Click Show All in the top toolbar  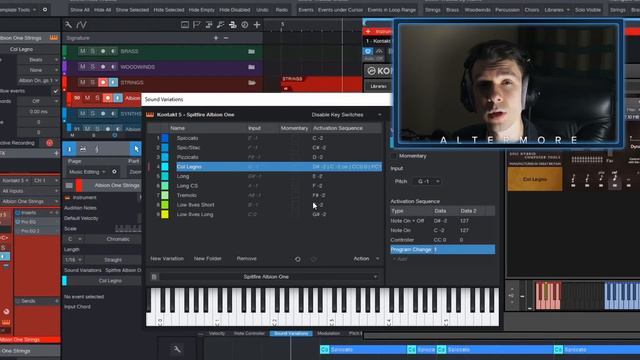coord(80,10)
